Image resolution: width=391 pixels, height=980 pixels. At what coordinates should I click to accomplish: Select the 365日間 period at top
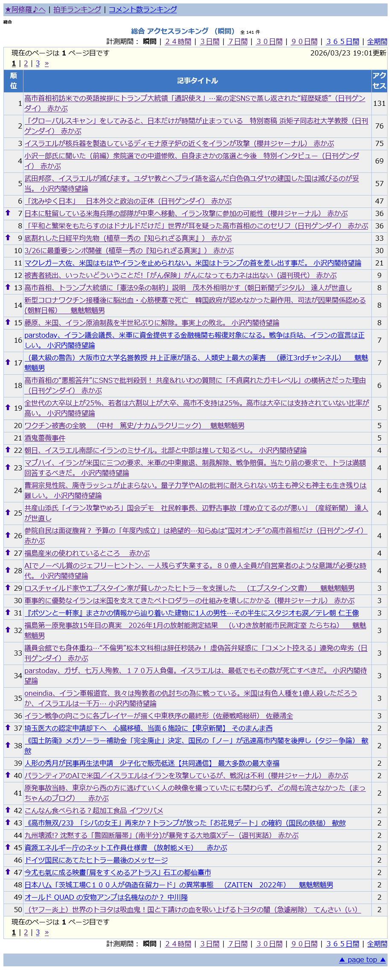click(342, 41)
